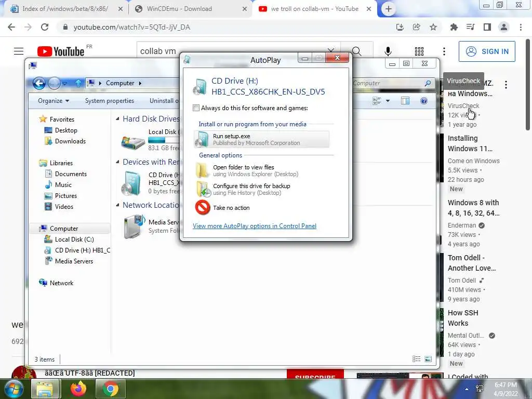Click System properties in Explorer toolbar
The image size is (532, 399).
[x=110, y=101]
